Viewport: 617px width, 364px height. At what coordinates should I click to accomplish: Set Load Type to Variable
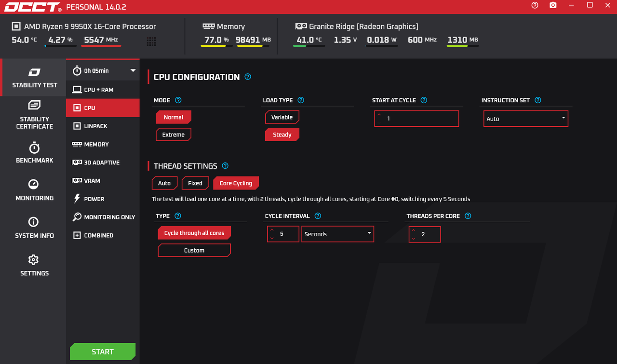point(282,117)
